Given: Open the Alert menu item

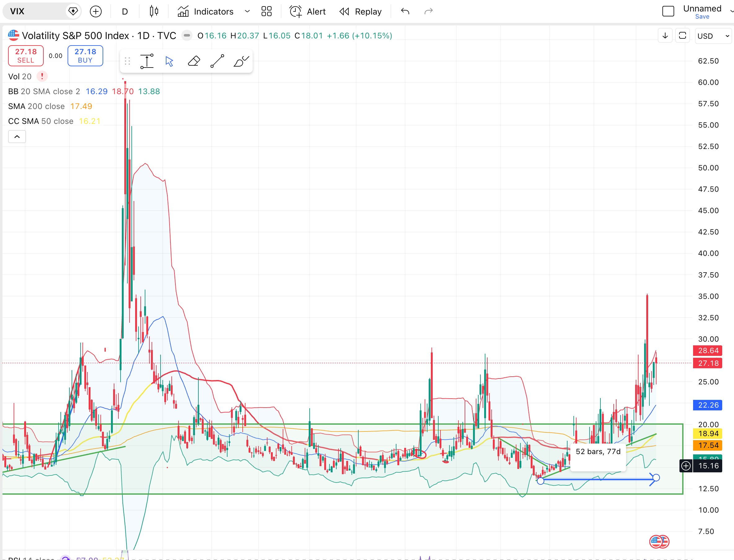Looking at the screenshot, I should point(307,12).
